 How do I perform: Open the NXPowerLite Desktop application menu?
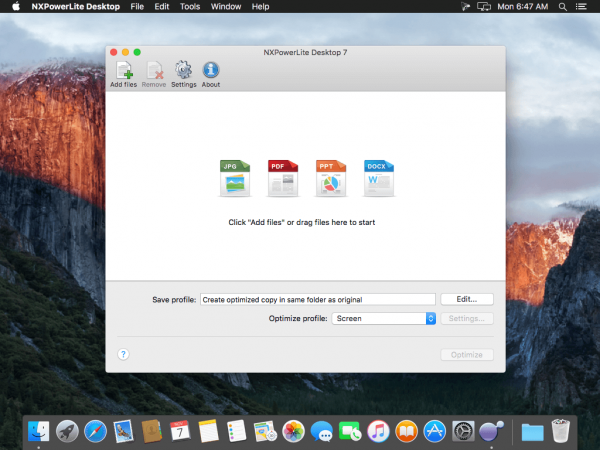click(76, 7)
